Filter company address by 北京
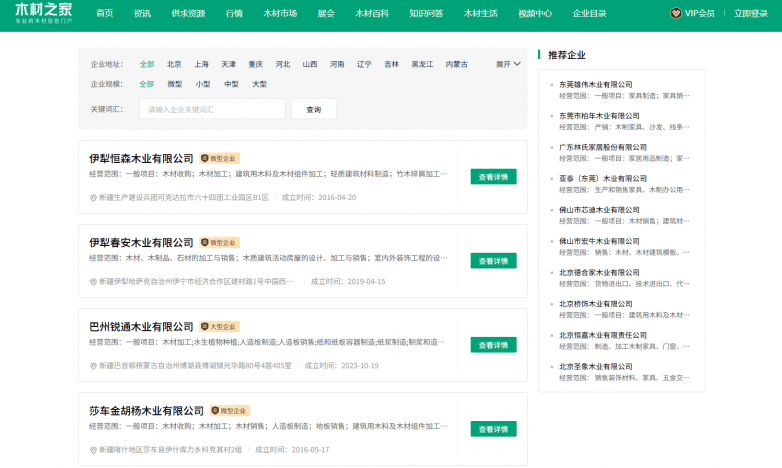Viewport: 782px width, 468px height. click(x=174, y=64)
